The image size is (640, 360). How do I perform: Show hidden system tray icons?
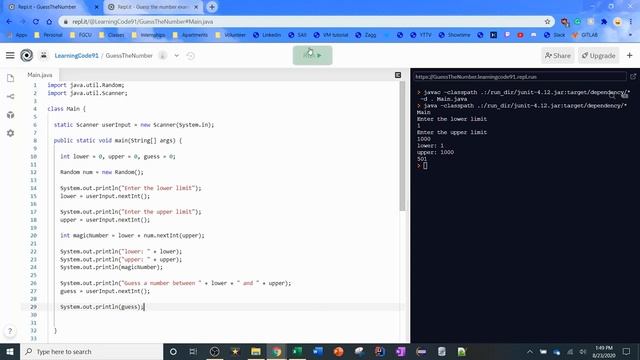[530, 351]
